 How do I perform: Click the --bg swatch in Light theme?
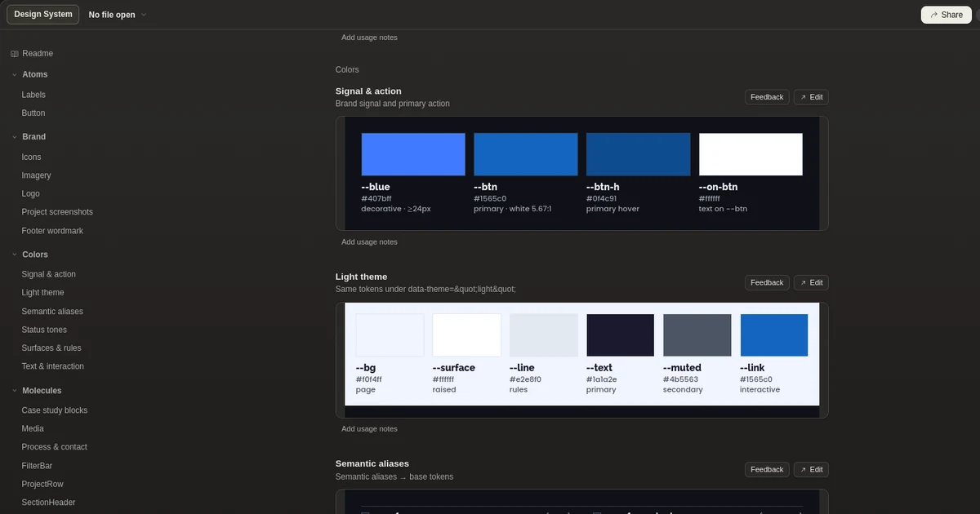(x=390, y=335)
